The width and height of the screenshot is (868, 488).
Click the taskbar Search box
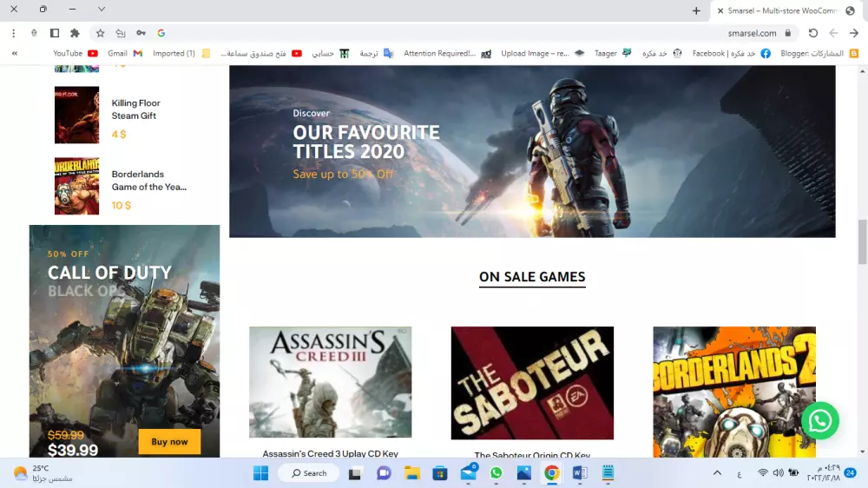(x=309, y=473)
